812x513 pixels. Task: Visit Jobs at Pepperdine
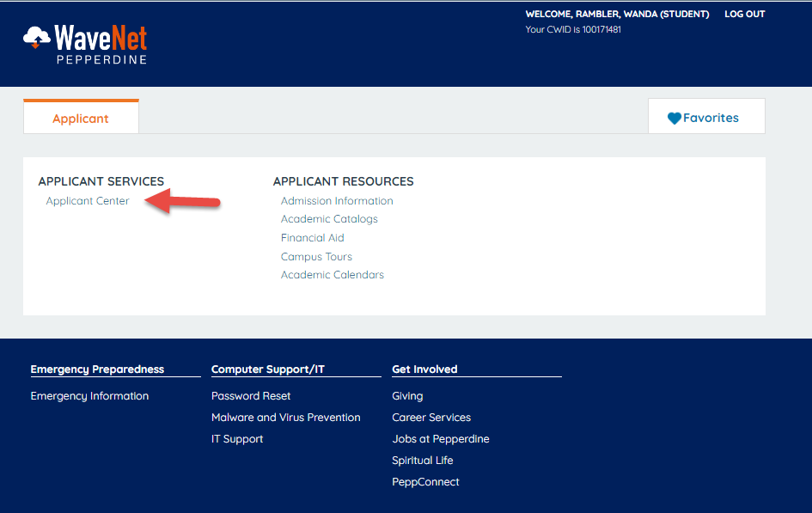point(440,439)
